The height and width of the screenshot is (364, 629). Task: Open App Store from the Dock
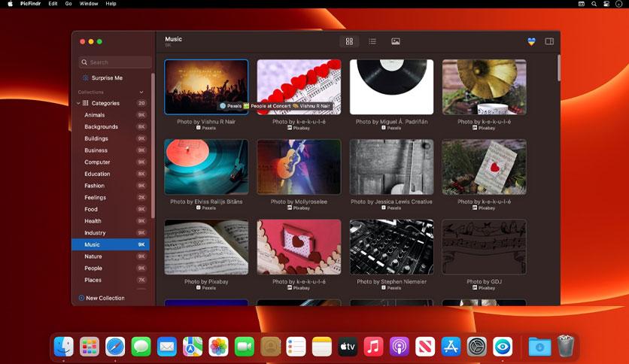click(451, 347)
